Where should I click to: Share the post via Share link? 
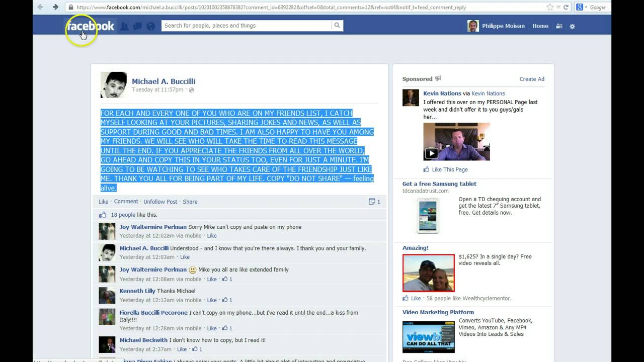pyautogui.click(x=190, y=202)
